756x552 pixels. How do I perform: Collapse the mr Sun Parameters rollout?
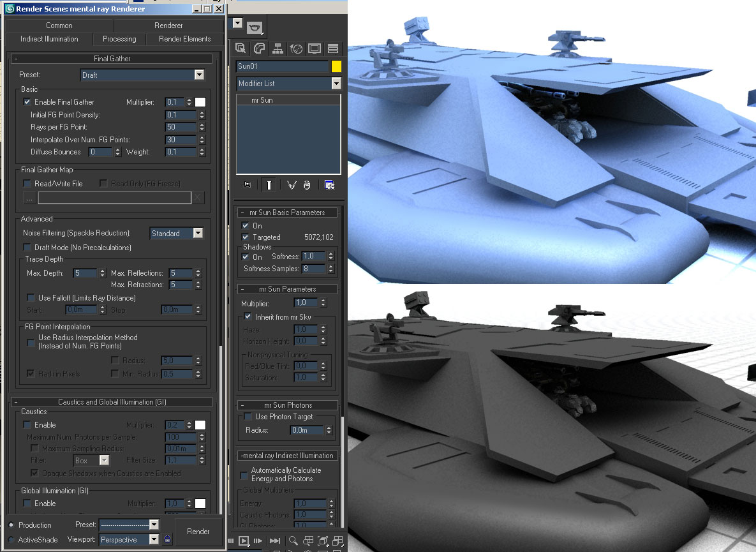click(x=287, y=289)
